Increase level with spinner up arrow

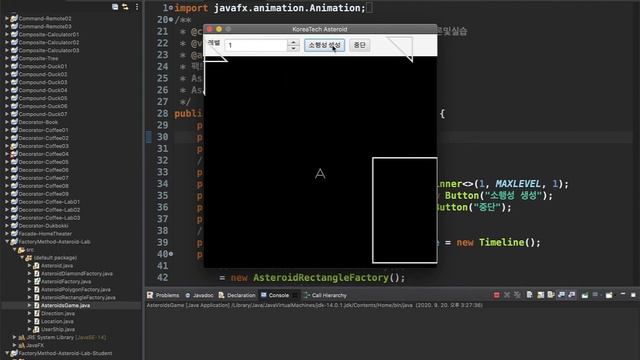click(x=293, y=42)
